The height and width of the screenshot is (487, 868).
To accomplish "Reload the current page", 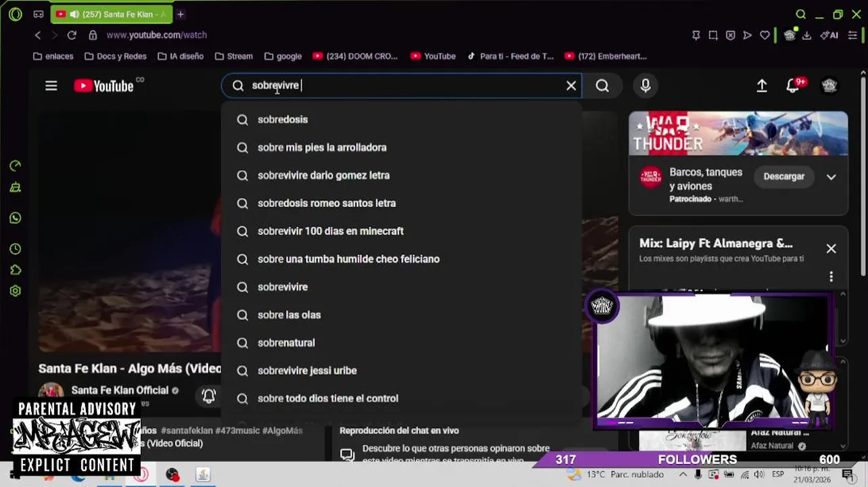I will [72, 35].
